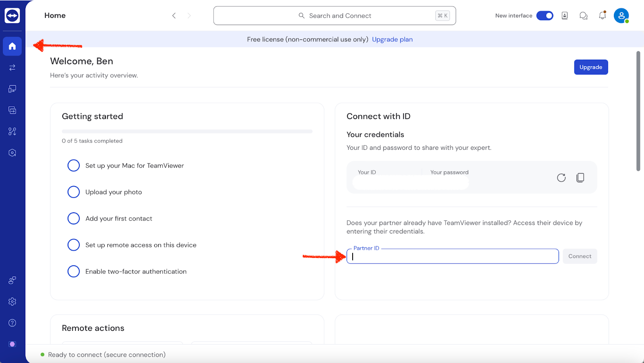Open the Help question mark icon
Viewport: 644px width, 363px height.
pos(12,323)
